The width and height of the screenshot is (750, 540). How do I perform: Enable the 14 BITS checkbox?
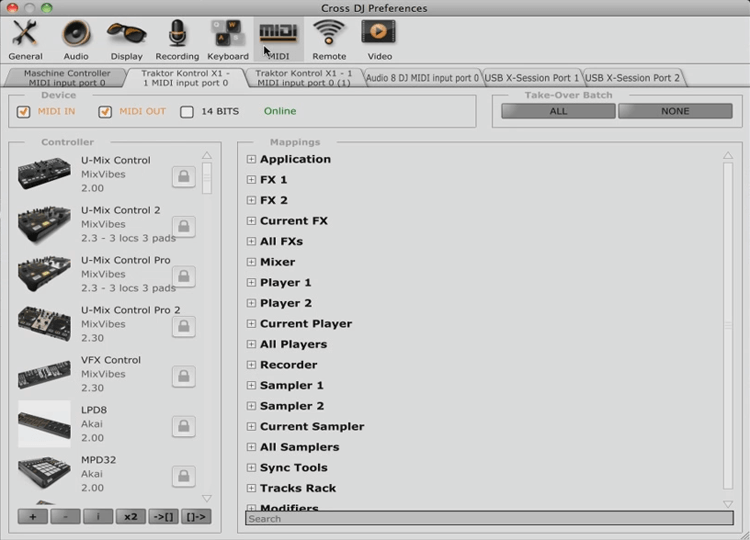187,111
